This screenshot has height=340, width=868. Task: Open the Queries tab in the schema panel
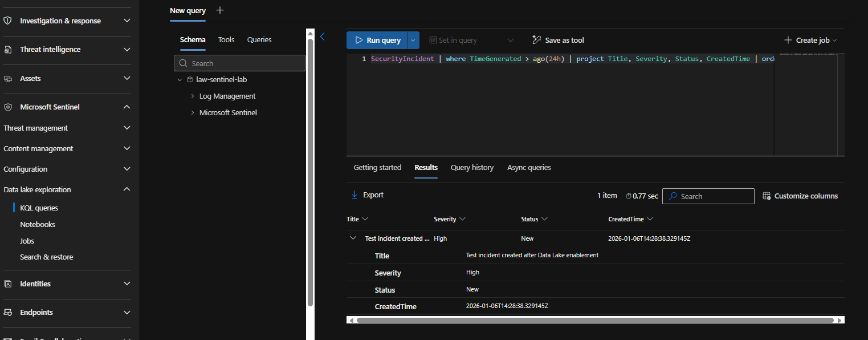pos(259,39)
